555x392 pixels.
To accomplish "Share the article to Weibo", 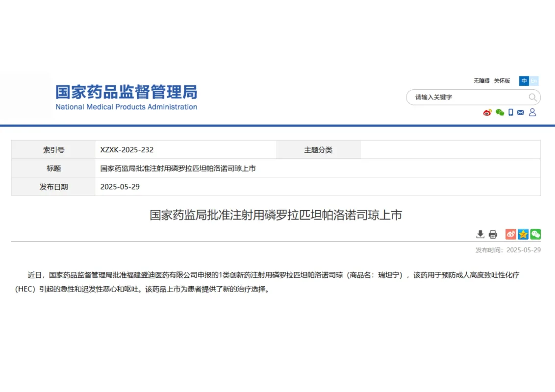I will coord(510,234).
